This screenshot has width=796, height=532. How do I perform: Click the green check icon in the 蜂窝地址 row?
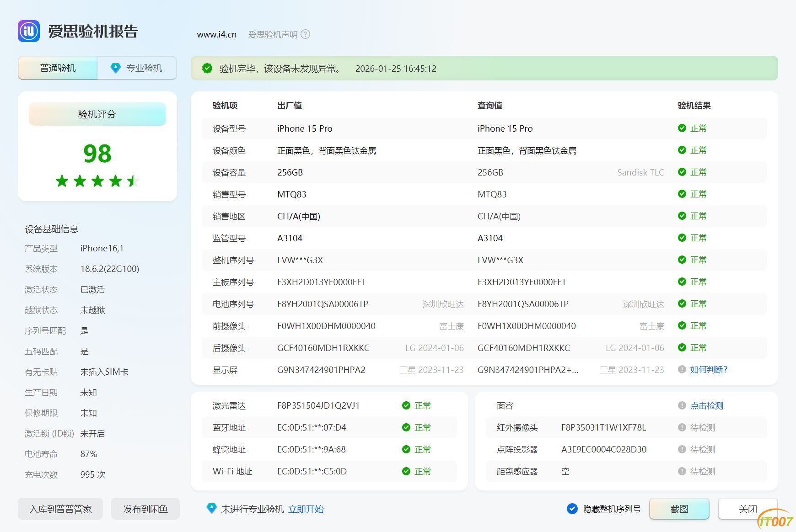click(406, 449)
